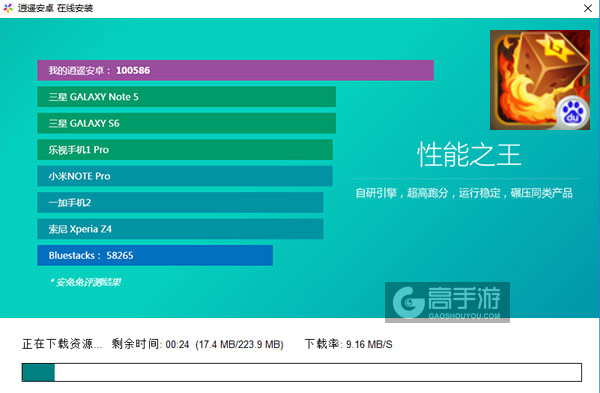Select the 一加手机2 bar
The image size is (600, 393).
click(x=180, y=202)
